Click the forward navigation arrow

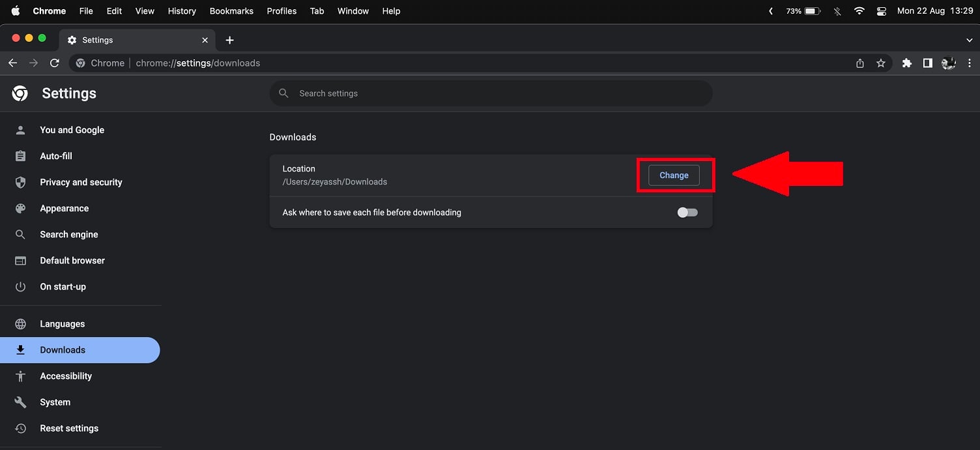coord(34,63)
